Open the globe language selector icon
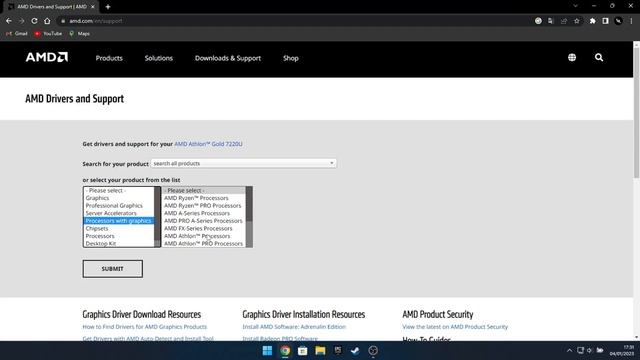 572,58
